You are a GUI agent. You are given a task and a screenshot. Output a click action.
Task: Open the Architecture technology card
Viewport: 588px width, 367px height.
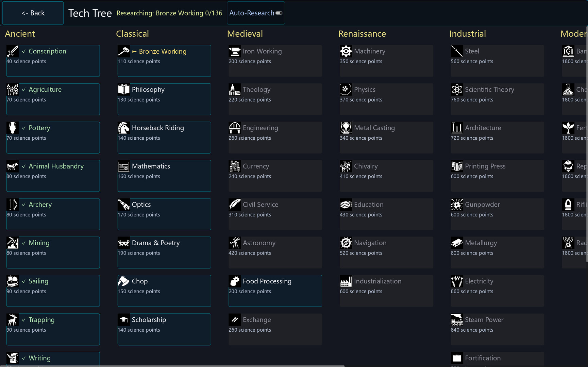tap(497, 138)
